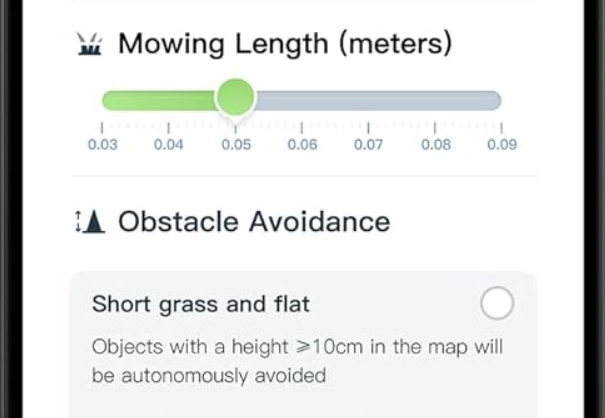The height and width of the screenshot is (418, 605).
Task: Set mowing length slider to 0.07
Action: point(368,101)
